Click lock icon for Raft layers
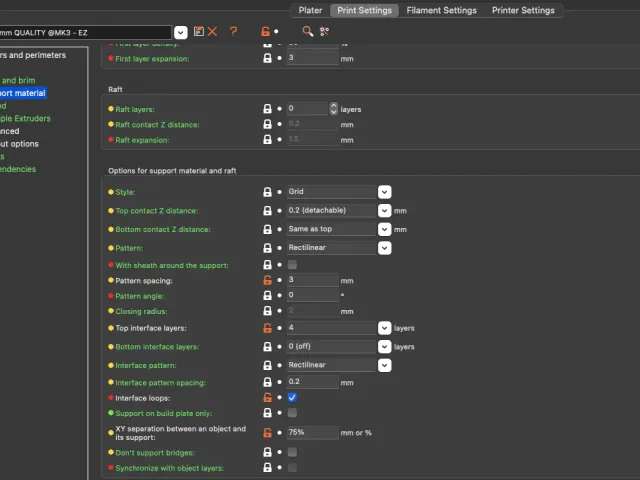The image size is (640, 480). click(267, 109)
